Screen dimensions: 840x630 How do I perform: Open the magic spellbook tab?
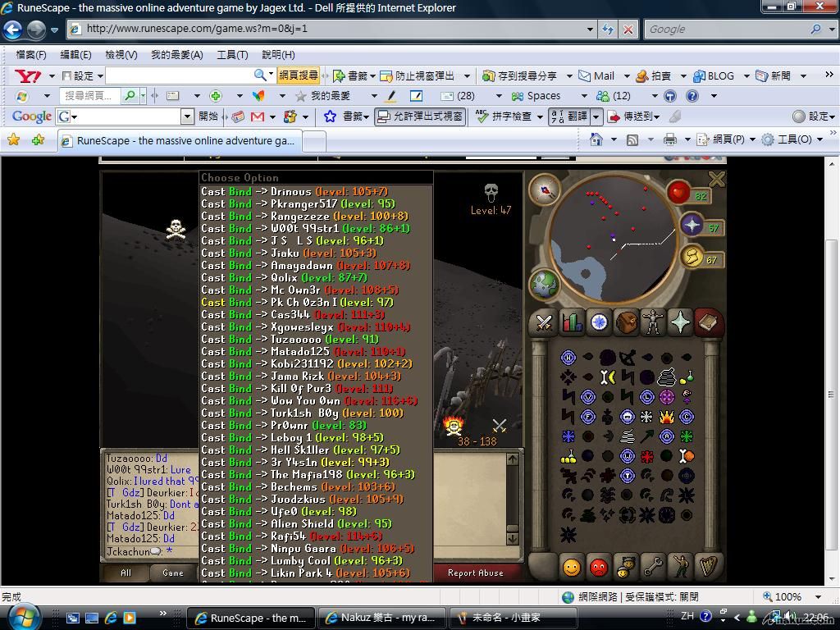tap(708, 322)
